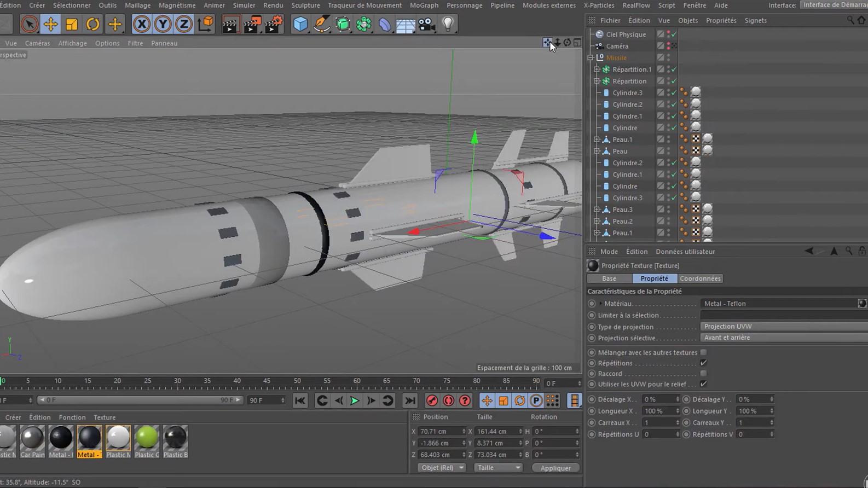Click the record active objects keyframe button

pos(432,401)
